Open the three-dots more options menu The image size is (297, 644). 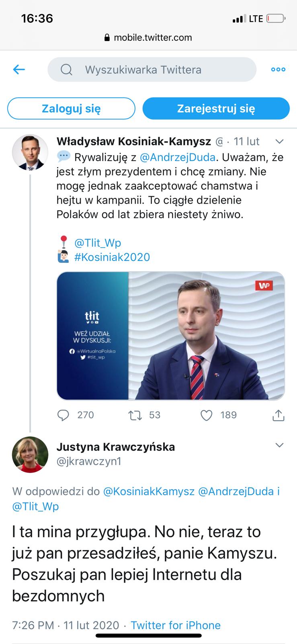(x=278, y=70)
